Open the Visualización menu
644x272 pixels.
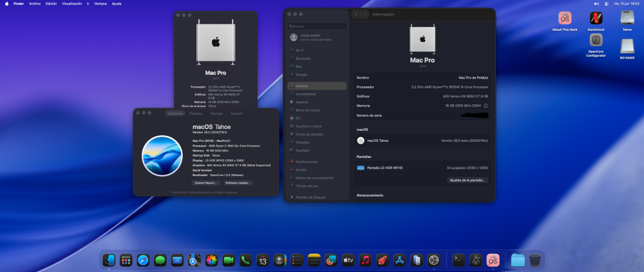click(x=72, y=3)
